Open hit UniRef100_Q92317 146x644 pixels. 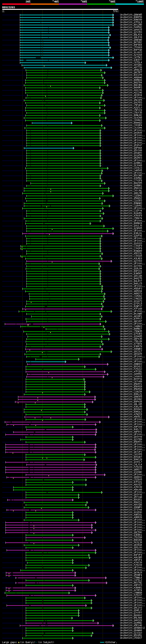point(131,352)
